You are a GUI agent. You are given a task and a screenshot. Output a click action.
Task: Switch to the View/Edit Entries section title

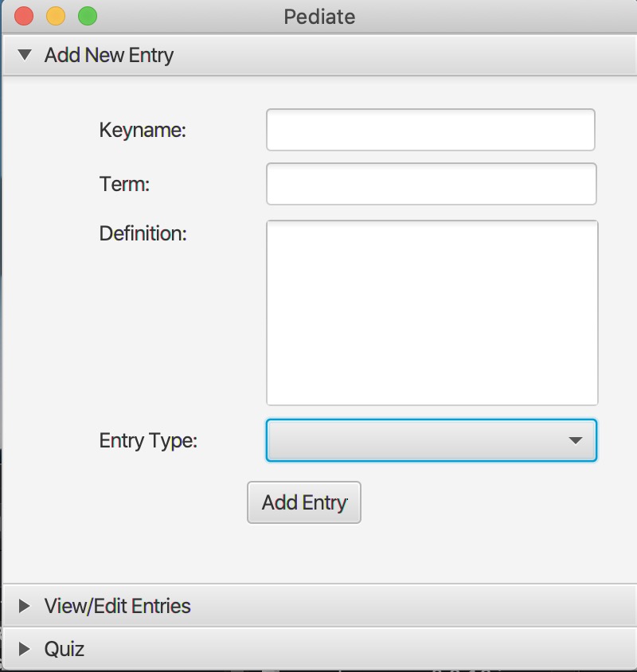point(118,607)
